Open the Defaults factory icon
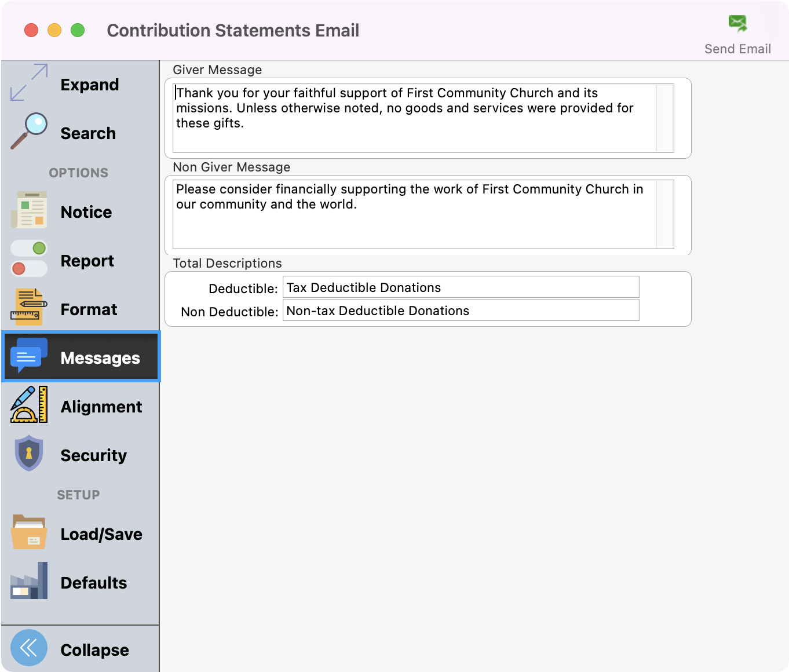The width and height of the screenshot is (789, 672). 29,581
